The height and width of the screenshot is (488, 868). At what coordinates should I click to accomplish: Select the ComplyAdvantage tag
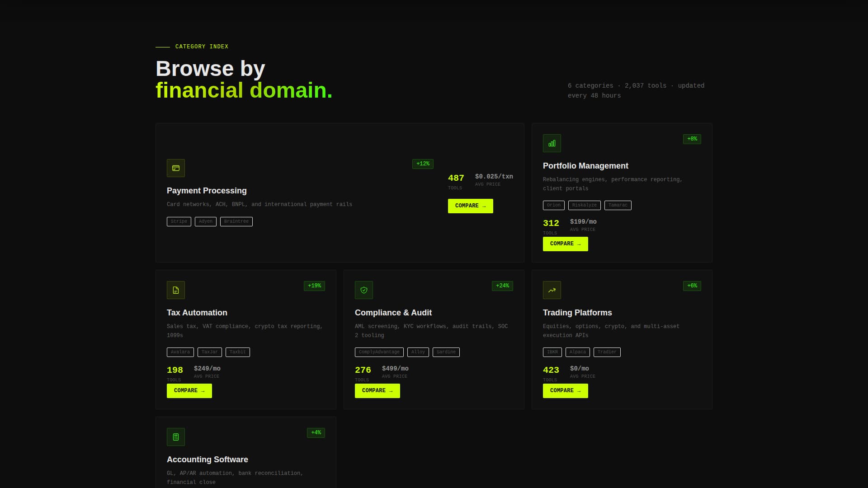pyautogui.click(x=379, y=352)
